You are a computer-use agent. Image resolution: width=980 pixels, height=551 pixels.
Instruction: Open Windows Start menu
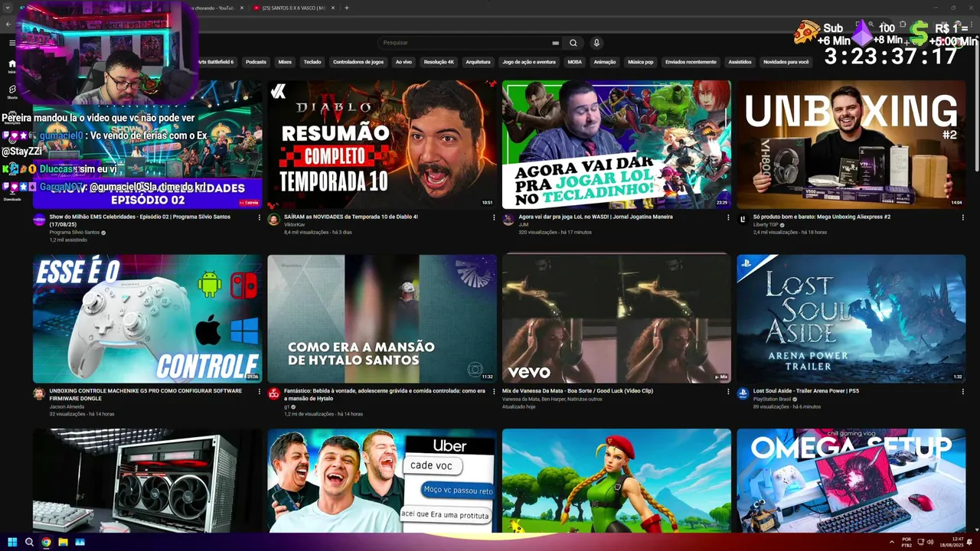pyautogui.click(x=12, y=542)
